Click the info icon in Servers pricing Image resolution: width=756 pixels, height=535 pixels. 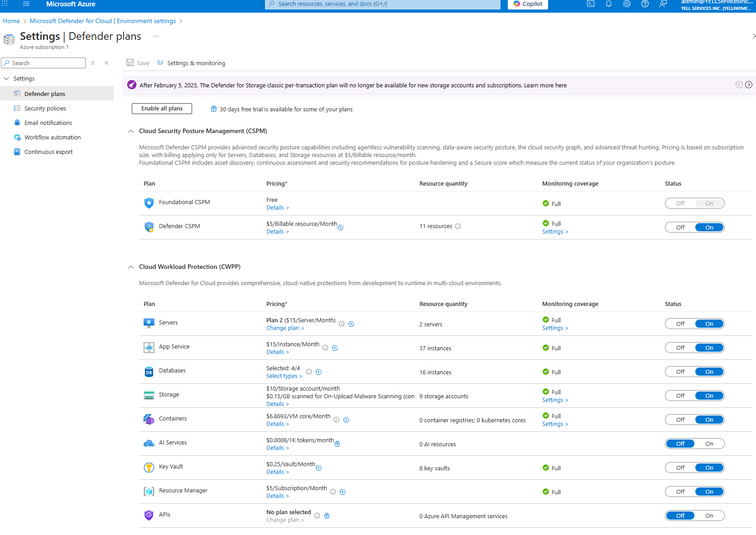342,324
